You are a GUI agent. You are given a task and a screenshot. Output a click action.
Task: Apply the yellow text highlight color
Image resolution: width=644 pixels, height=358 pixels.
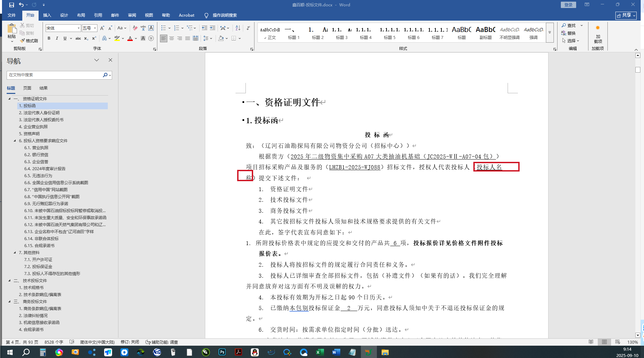tap(117, 38)
